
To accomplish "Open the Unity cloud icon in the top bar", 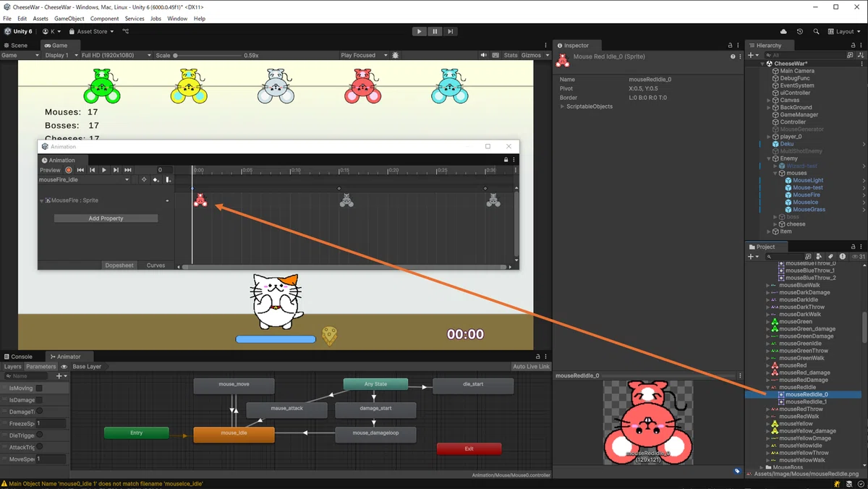I will coord(783,32).
